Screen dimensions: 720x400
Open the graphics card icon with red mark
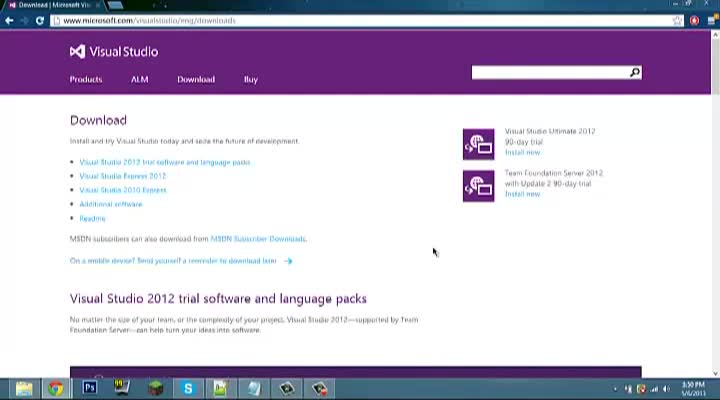click(320, 389)
